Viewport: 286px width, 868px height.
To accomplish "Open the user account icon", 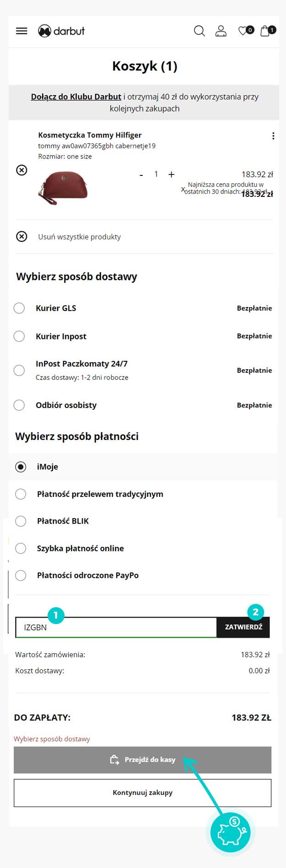I will point(221,31).
